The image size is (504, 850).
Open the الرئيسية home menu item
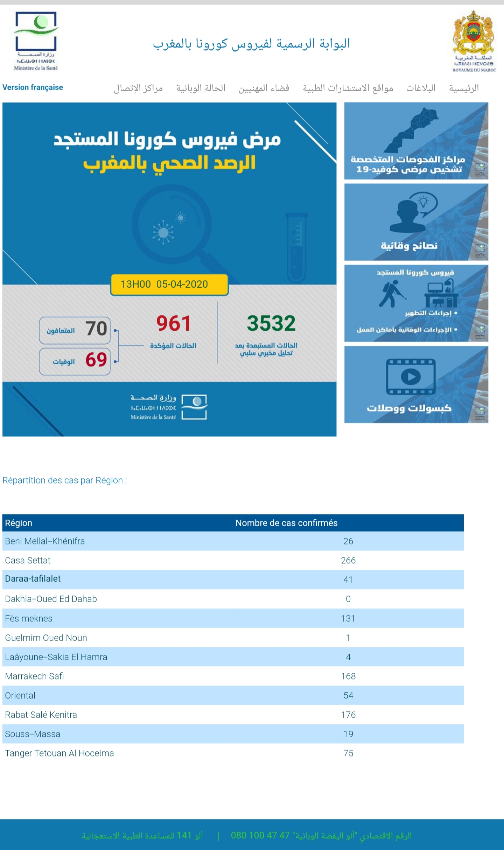click(464, 88)
